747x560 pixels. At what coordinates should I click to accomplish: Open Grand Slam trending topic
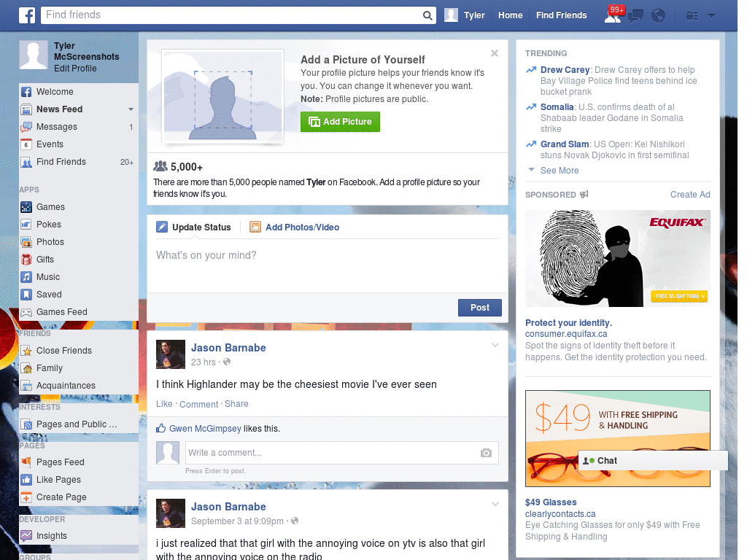pos(565,144)
